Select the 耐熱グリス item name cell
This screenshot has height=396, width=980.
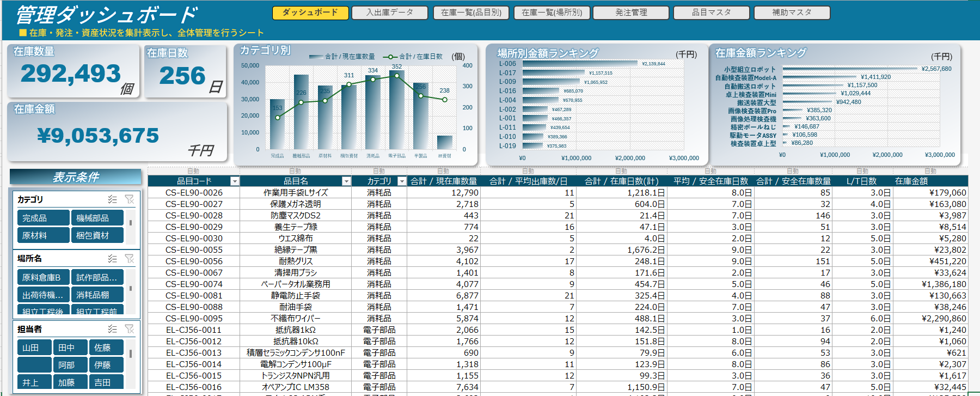click(x=296, y=261)
